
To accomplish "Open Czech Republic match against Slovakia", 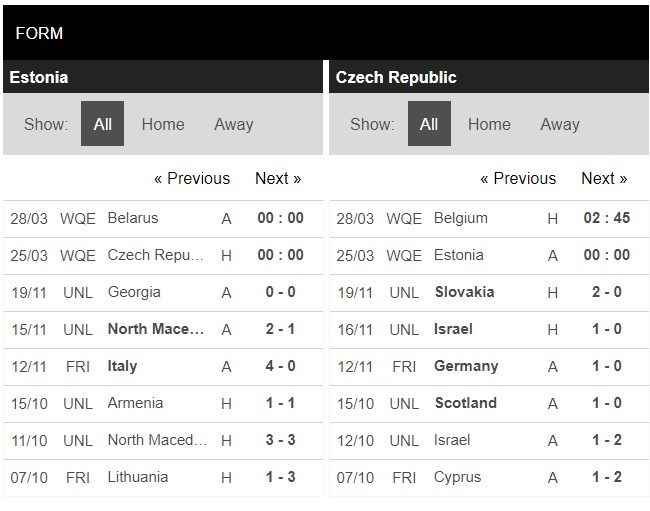I will pyautogui.click(x=464, y=292).
